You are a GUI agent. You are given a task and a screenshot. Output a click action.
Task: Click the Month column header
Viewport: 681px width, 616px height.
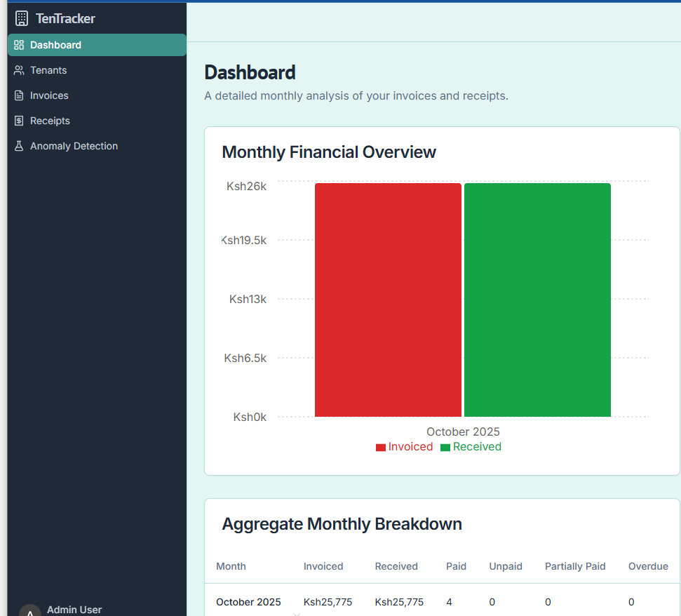(231, 566)
